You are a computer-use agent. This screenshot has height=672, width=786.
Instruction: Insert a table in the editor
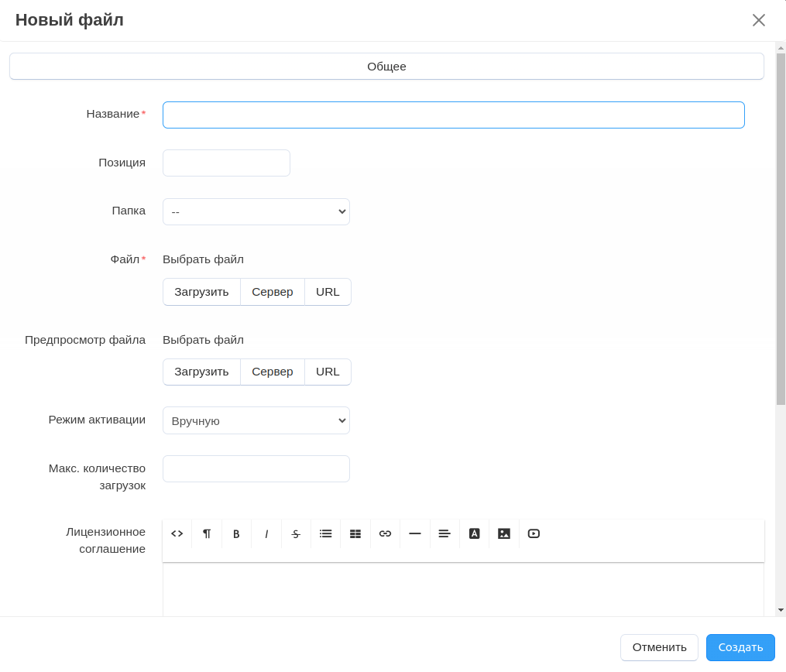(355, 533)
